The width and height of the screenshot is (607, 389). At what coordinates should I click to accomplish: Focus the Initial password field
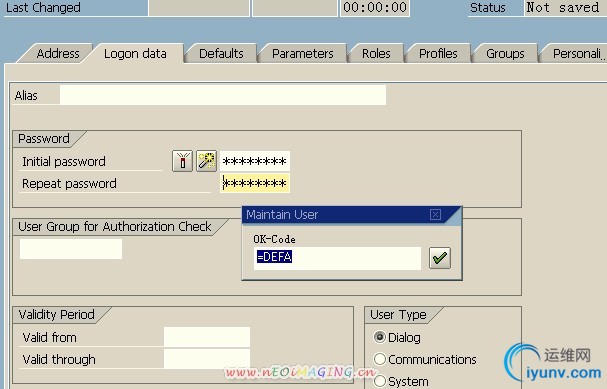[x=255, y=161]
